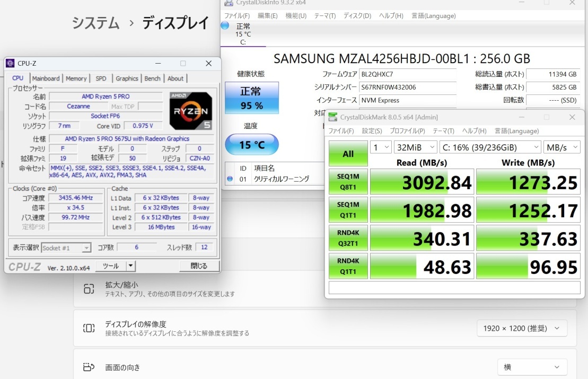Viewport: 588px width, 379px height.
Task: Open the MB/s unit dropdown
Action: [561, 147]
